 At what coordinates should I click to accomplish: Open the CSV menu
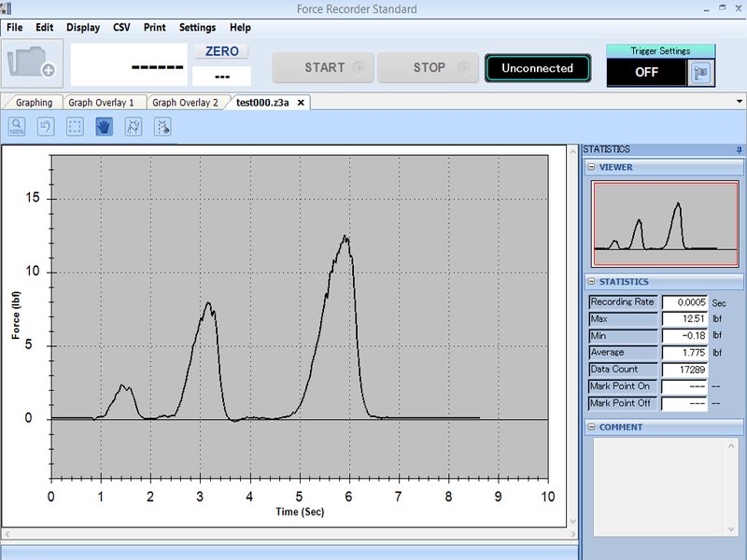[121, 28]
